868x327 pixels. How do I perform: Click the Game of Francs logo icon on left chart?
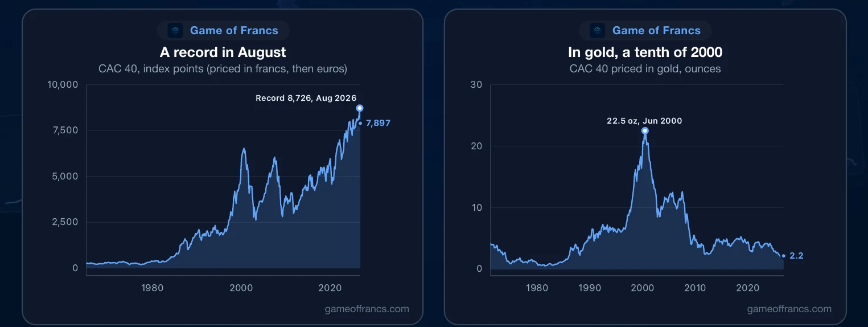click(x=175, y=31)
